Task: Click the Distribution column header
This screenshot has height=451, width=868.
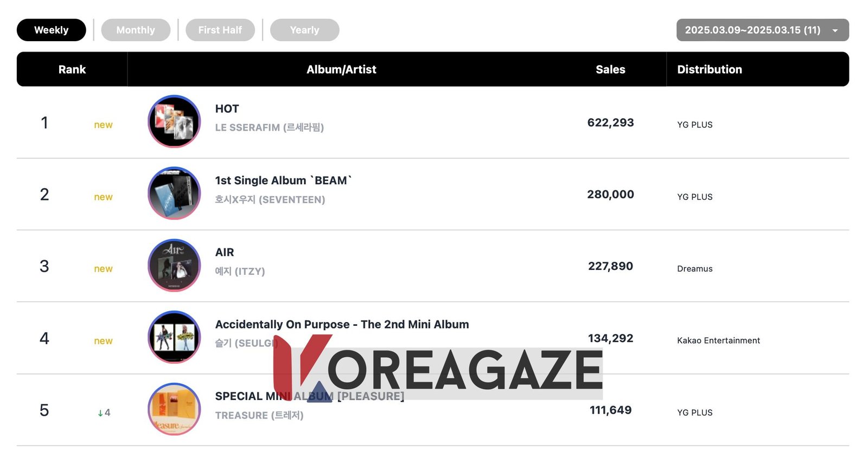Action: pos(709,69)
